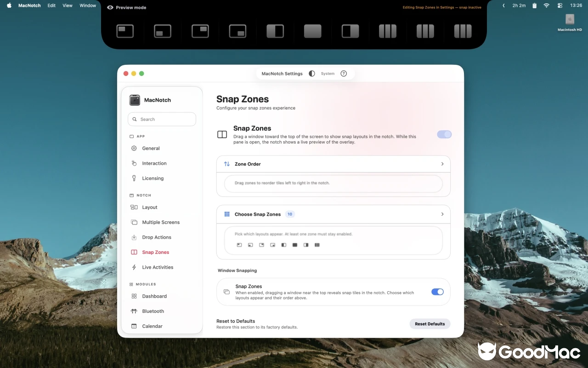This screenshot has width=588, height=368.
Task: Select the fullscreen snap layout tile in the notch
Action: point(312,31)
